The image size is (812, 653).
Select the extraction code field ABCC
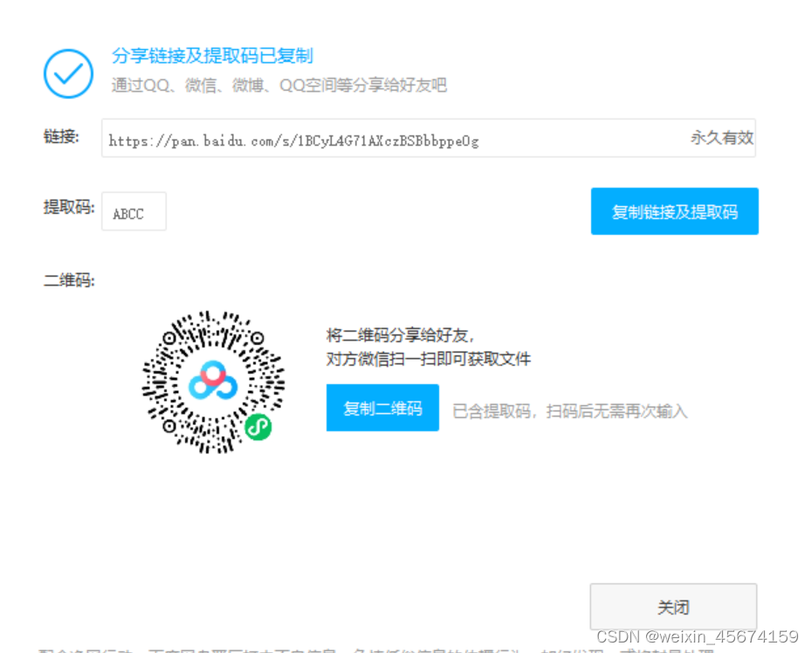coord(134,211)
